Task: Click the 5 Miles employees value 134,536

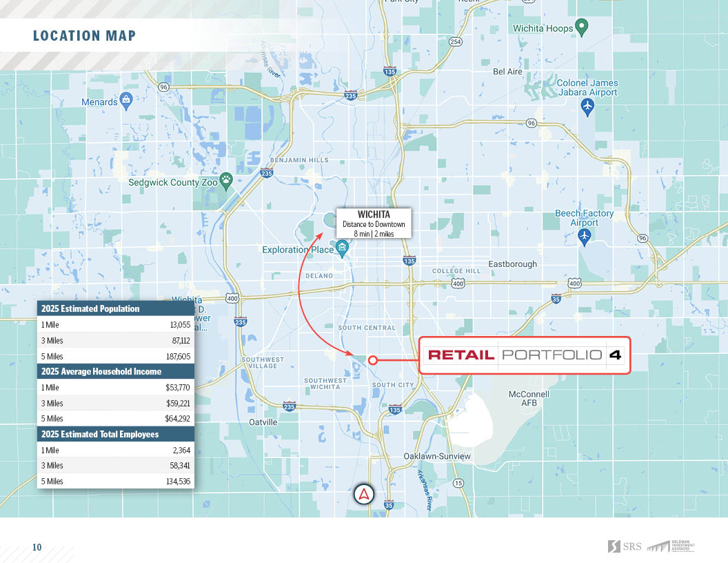Action: (179, 482)
